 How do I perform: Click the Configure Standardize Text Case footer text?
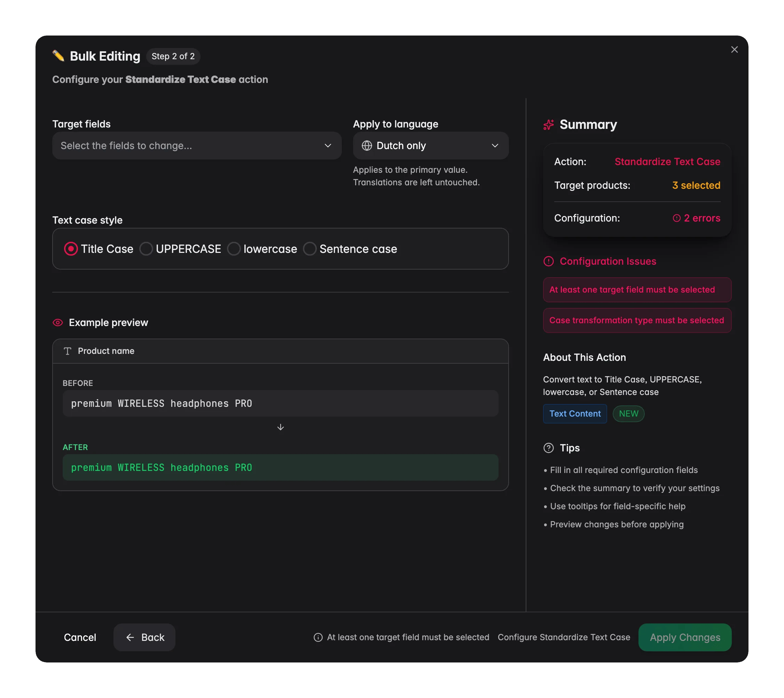(564, 637)
